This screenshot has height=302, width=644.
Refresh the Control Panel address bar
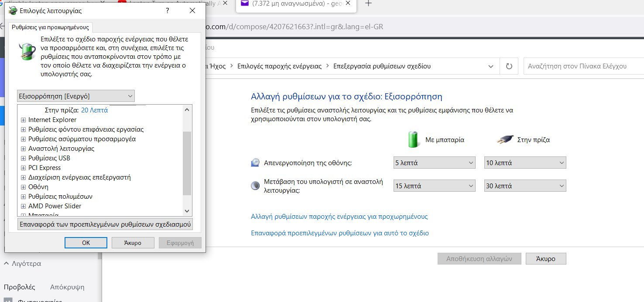(509, 66)
